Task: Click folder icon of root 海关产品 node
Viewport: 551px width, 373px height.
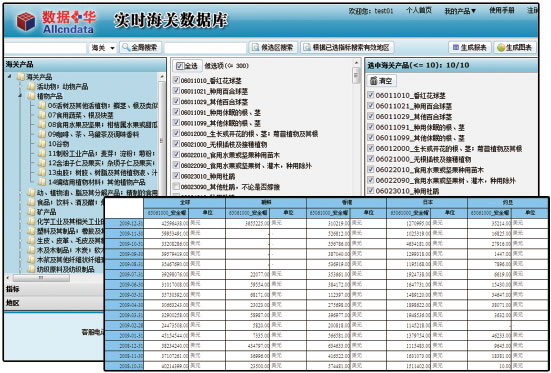Action: (21, 77)
